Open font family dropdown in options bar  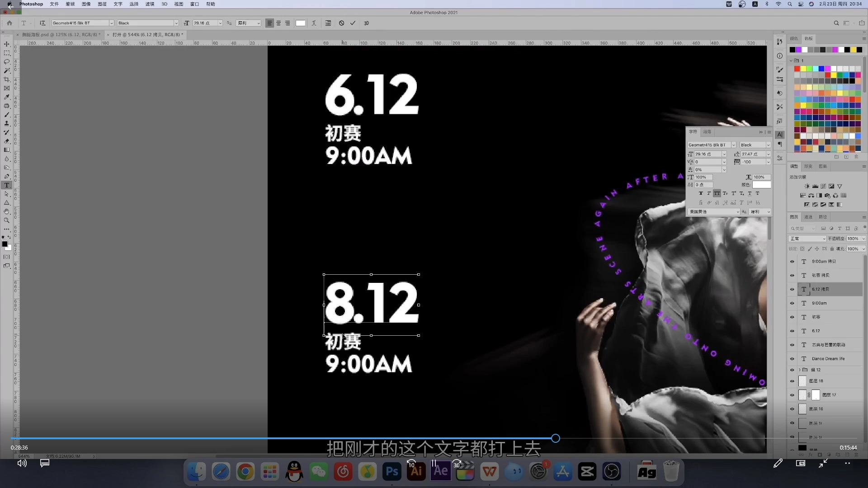[x=111, y=23]
